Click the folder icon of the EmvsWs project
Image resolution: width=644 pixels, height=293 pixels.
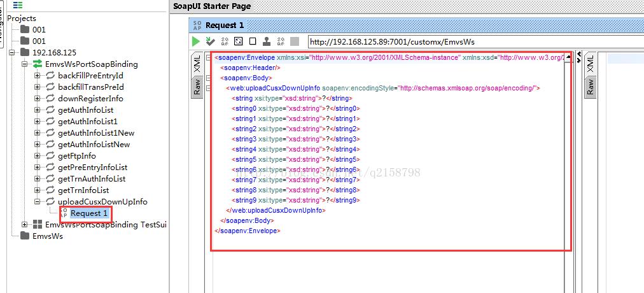25,236
